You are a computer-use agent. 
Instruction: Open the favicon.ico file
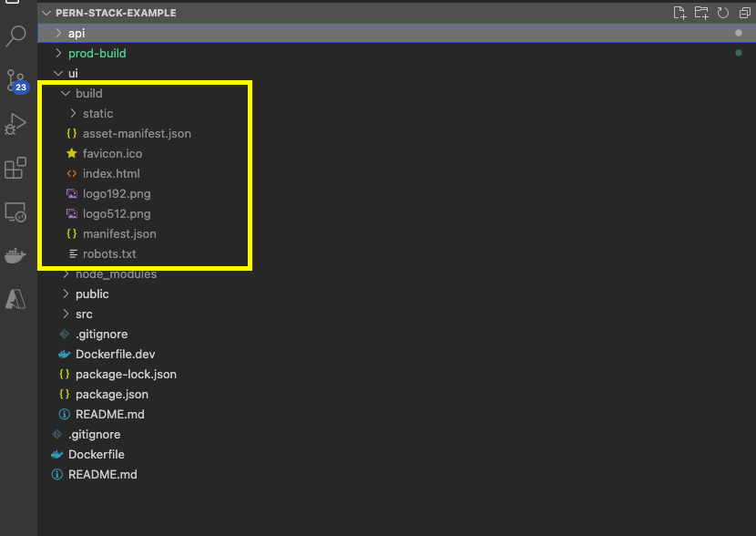tap(110, 153)
